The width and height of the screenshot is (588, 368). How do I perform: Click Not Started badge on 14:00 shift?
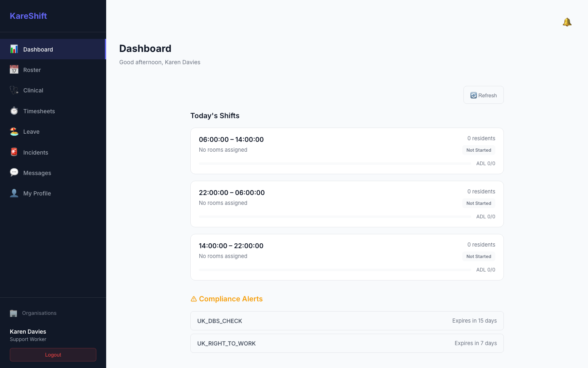tap(479, 256)
